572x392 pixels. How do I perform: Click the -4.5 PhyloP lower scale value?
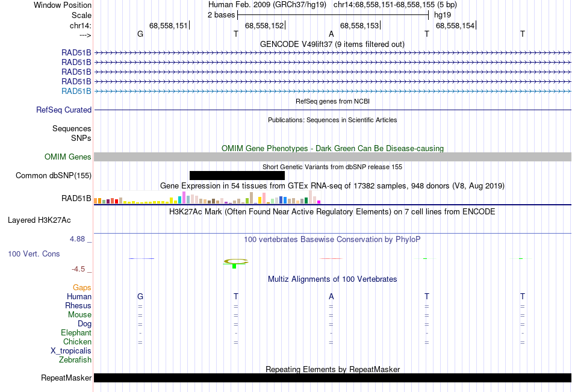click(78, 269)
